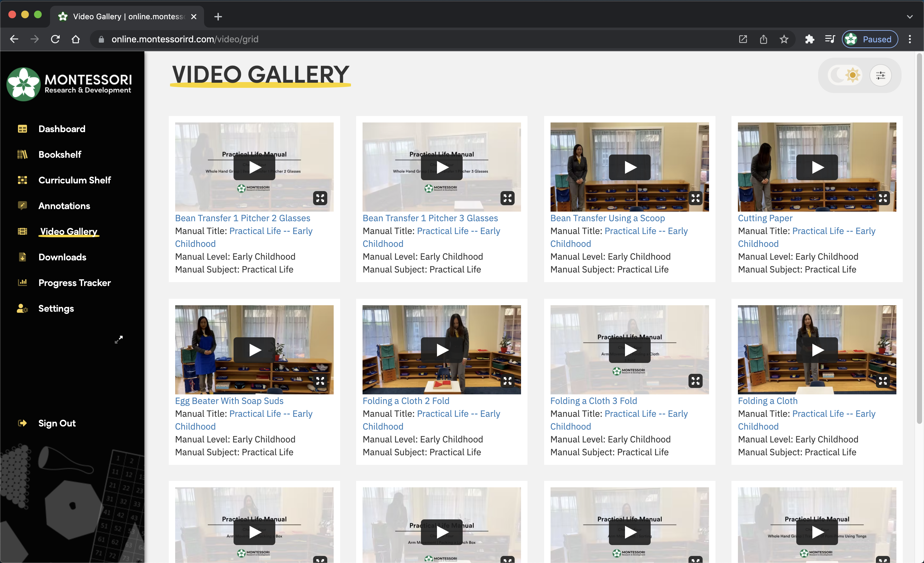Click the Settings user-gear icon
This screenshot has height=563, width=924.
[22, 308]
